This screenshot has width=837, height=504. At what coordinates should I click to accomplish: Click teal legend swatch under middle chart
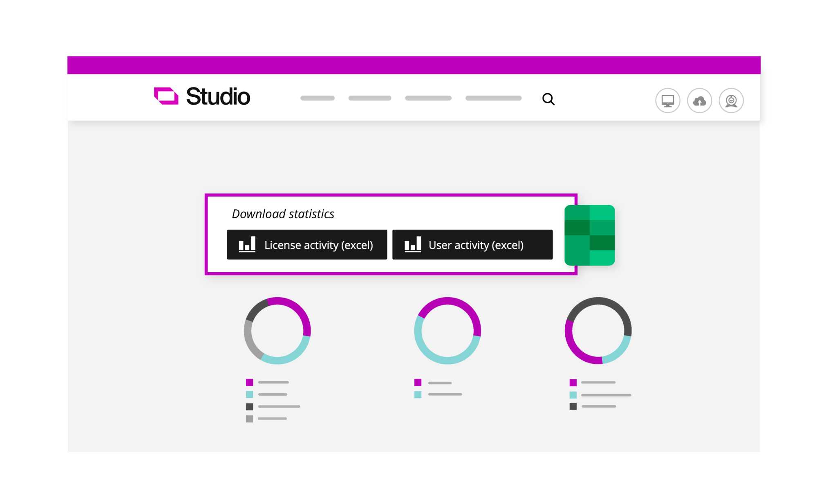click(418, 394)
